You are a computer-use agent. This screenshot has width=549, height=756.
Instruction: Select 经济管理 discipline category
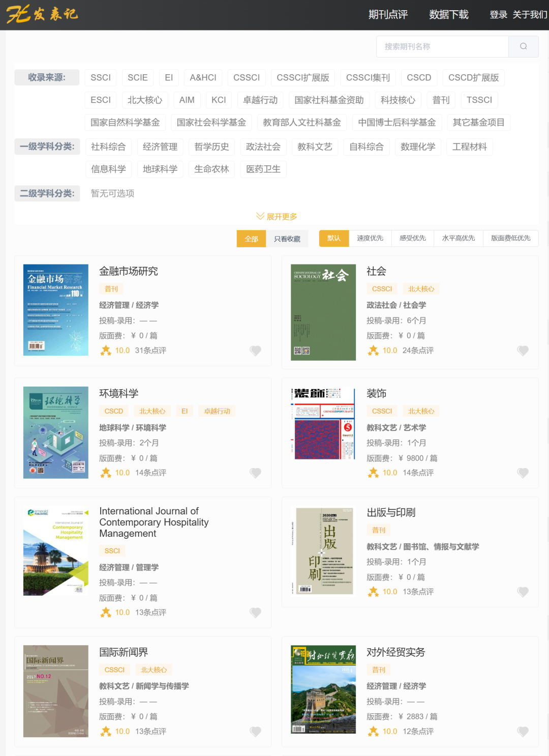pyautogui.click(x=160, y=147)
